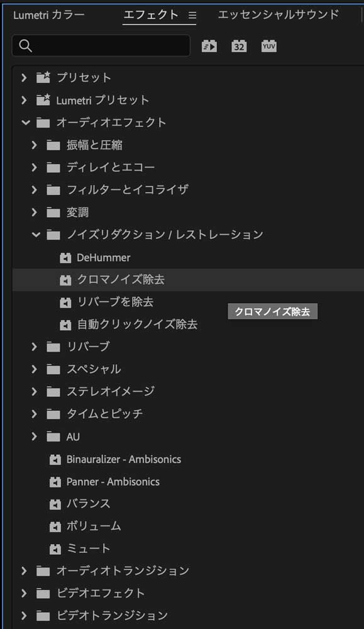364x629 pixels.
Task: Click the effect icon beside ミュート
Action: 55,548
